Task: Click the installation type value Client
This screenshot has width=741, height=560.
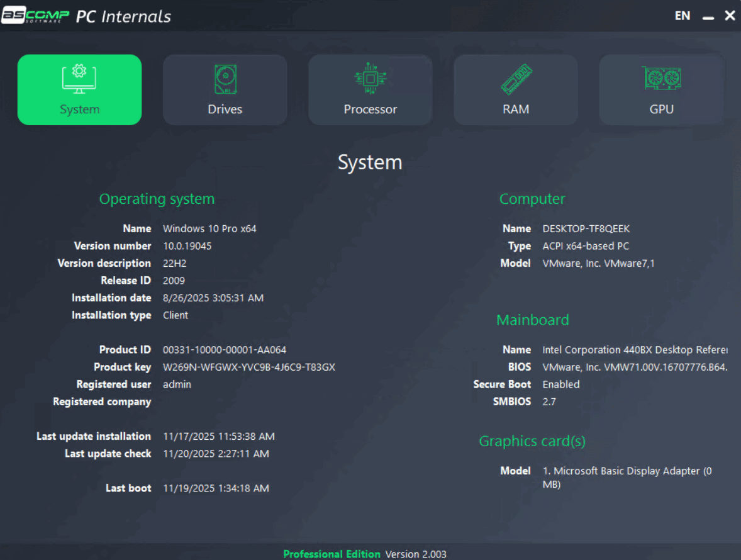Action: pos(175,315)
